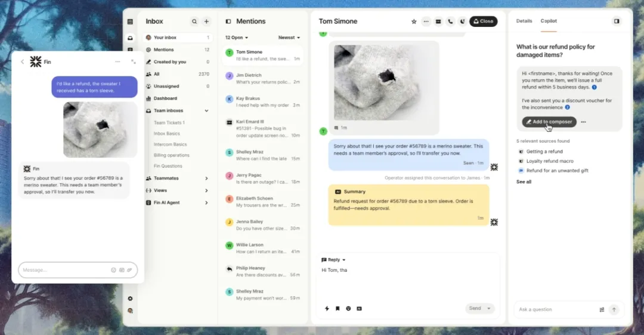Toggle the Mentions list sidebar panel icon
644x335 pixels.
(x=228, y=21)
